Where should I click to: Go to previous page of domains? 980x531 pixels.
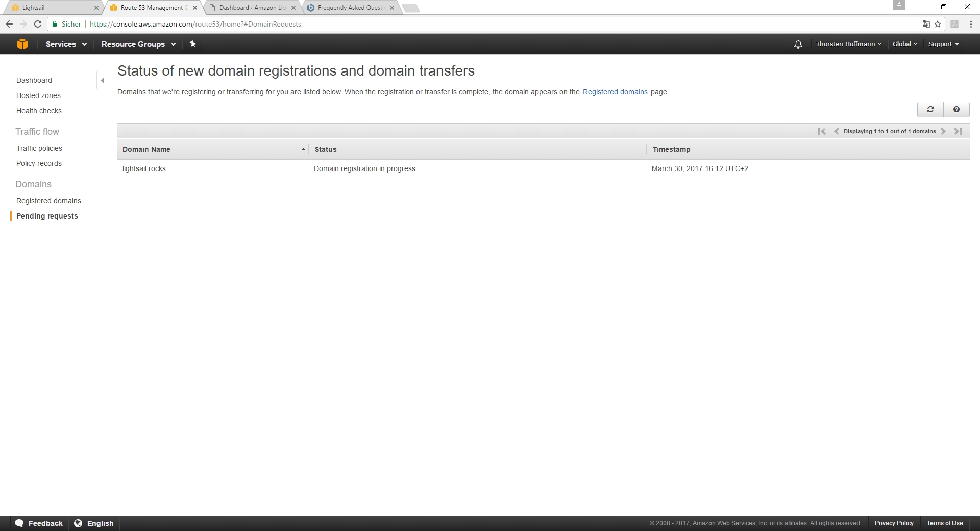pyautogui.click(x=837, y=131)
